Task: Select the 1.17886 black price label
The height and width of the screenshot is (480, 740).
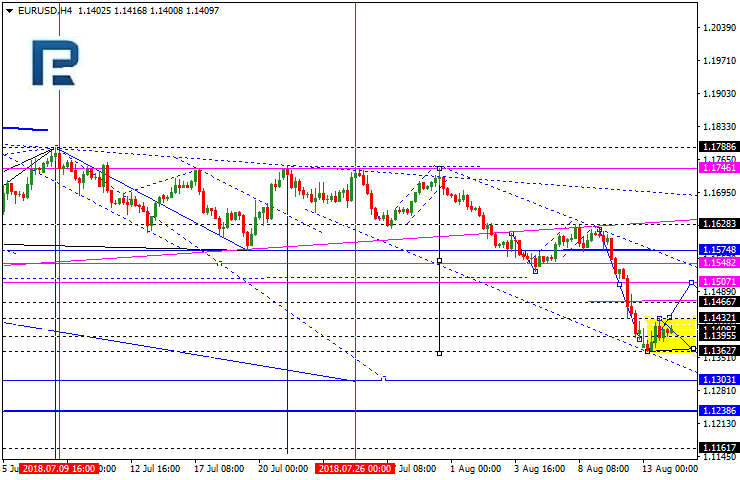Action: click(719, 147)
